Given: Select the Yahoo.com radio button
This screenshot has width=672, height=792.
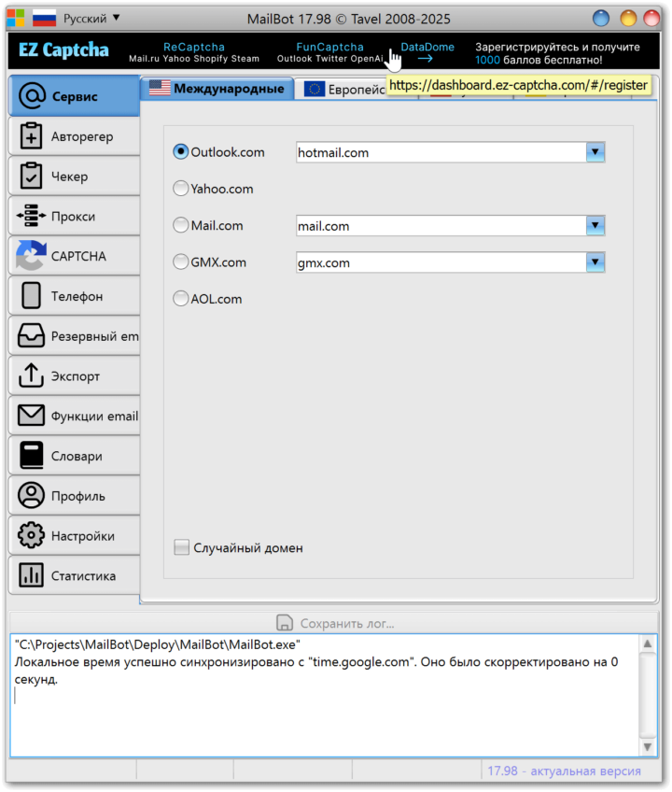Looking at the screenshot, I should click(x=181, y=189).
